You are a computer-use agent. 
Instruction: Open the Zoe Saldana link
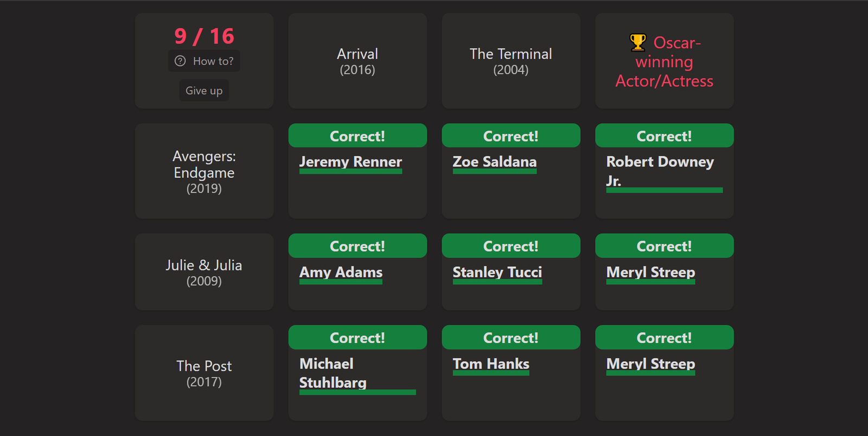tap(495, 162)
